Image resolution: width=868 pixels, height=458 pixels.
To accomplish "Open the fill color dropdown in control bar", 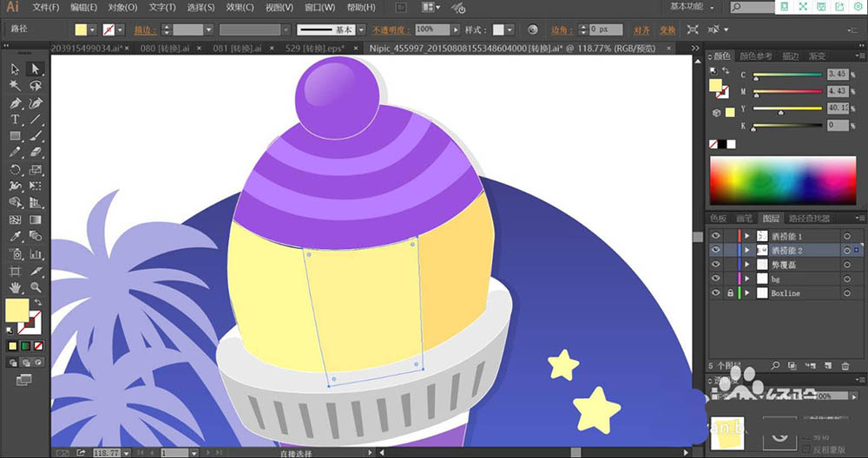I will [x=94, y=29].
